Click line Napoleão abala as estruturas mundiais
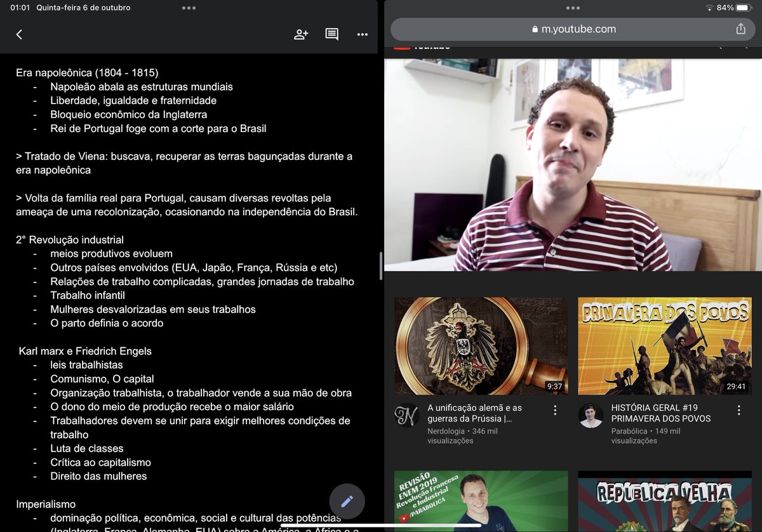762x532 pixels. pos(142,86)
